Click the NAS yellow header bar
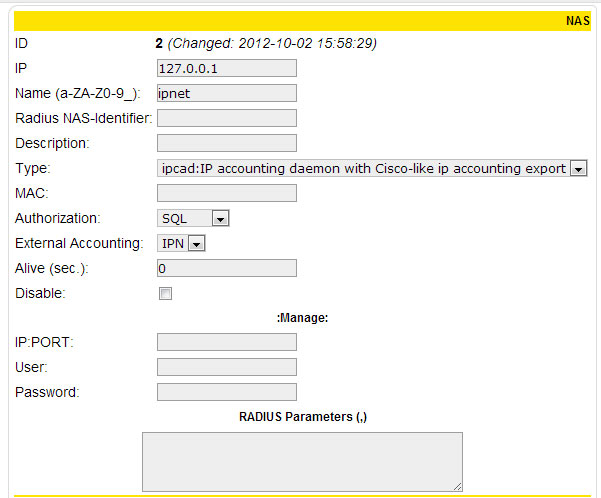Viewport: 601px width, 498px height. 302,21
